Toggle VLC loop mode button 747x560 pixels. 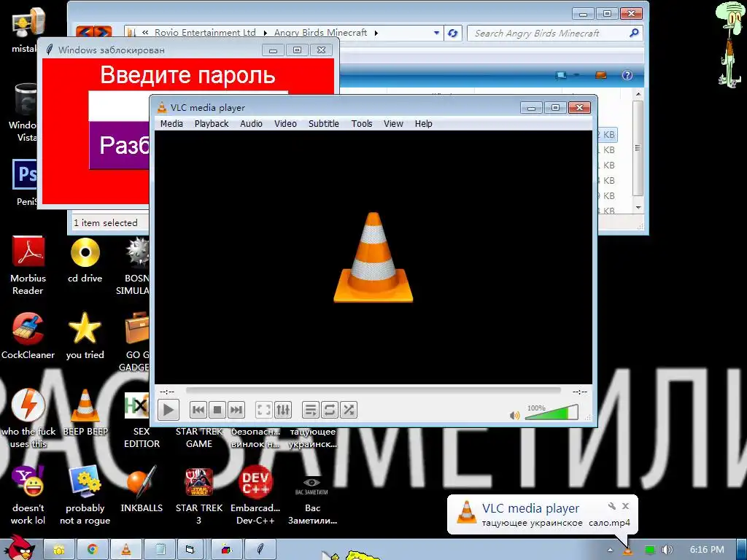329,410
